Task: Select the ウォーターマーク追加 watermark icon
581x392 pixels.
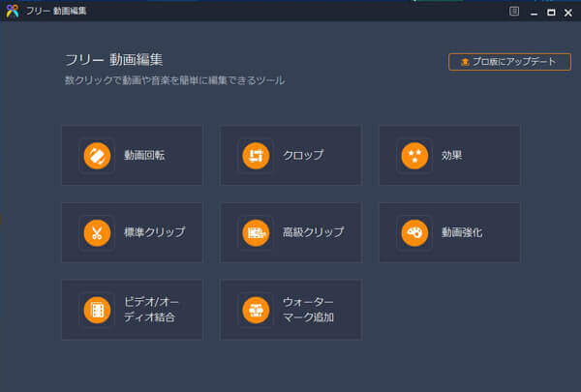Action: [256, 310]
